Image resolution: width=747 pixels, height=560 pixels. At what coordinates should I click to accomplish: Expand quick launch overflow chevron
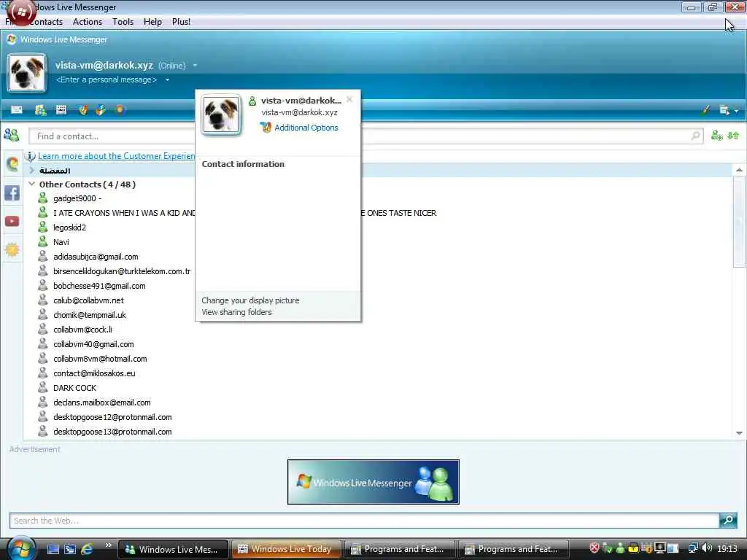click(109, 545)
